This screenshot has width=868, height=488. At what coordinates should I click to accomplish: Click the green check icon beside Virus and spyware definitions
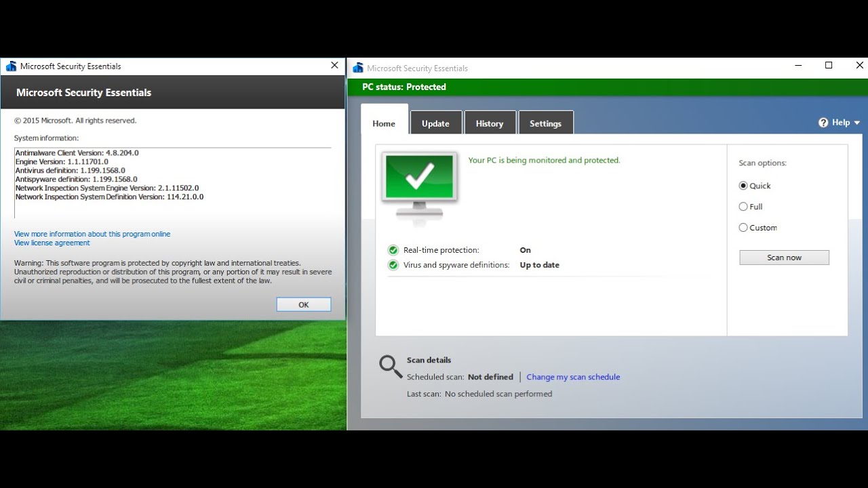(x=393, y=265)
